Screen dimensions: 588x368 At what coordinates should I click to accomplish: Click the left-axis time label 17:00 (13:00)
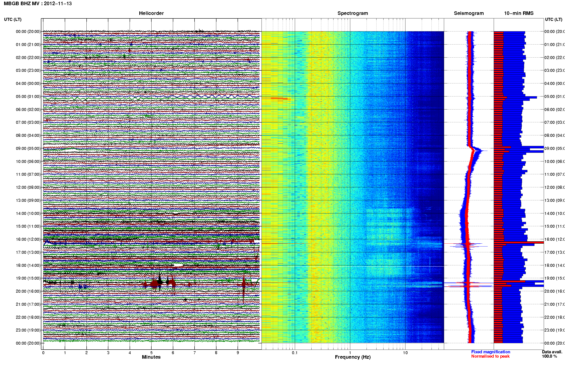(x=28, y=252)
